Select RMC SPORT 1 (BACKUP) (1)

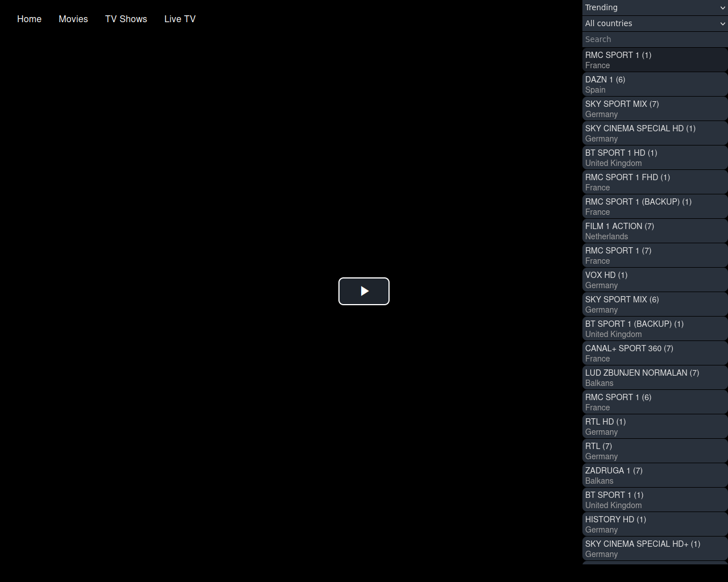coord(655,206)
